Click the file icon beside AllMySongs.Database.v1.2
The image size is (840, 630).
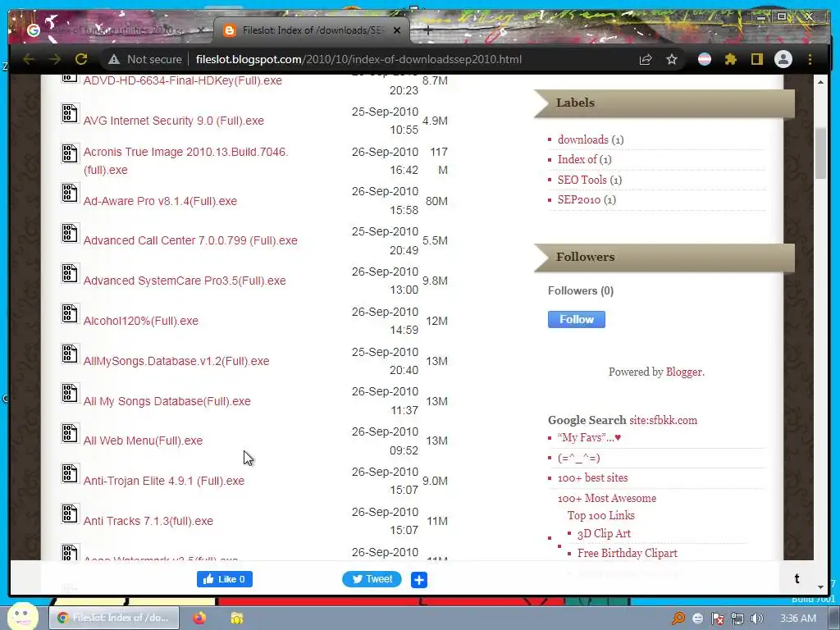coord(70,354)
